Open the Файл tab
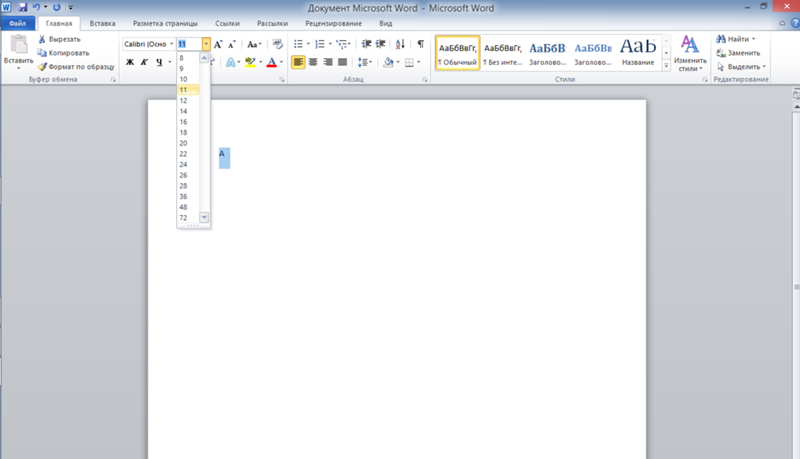 pyautogui.click(x=18, y=23)
